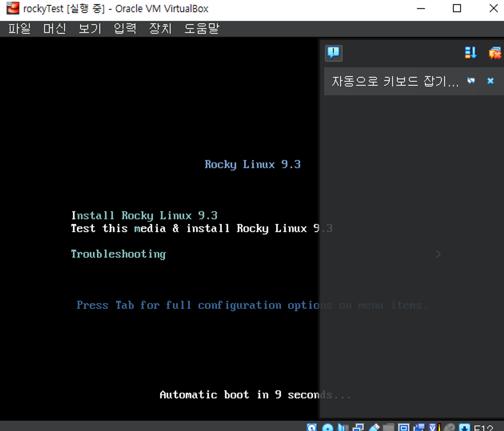The width and height of the screenshot is (504, 431).
Task: Open the 보기 menu
Action: tap(90, 29)
